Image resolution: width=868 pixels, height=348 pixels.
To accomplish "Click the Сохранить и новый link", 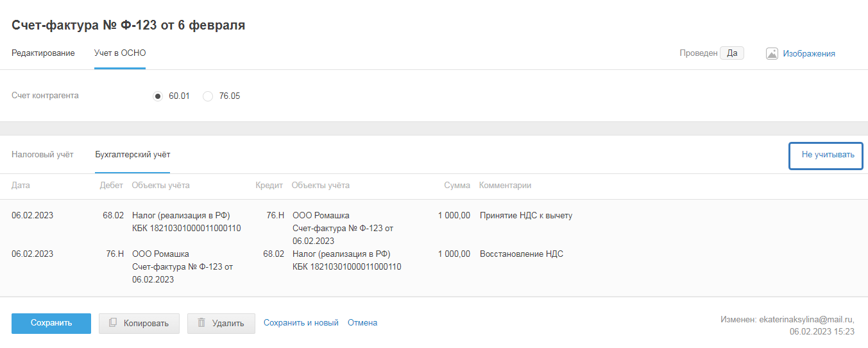I will [x=301, y=323].
